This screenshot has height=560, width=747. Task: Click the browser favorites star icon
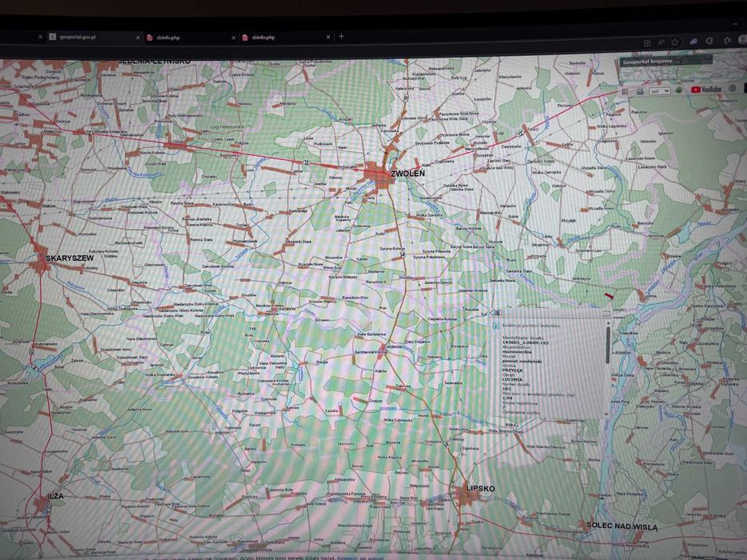point(675,42)
